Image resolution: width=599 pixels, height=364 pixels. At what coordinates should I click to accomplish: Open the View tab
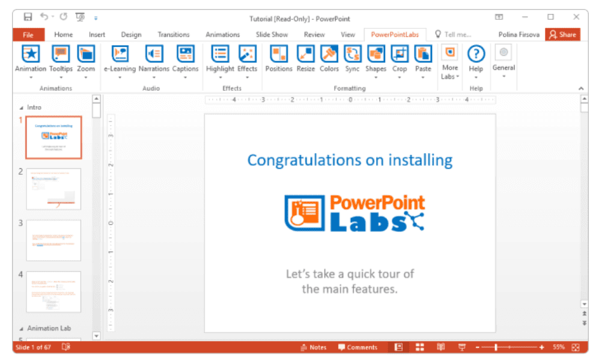(348, 34)
